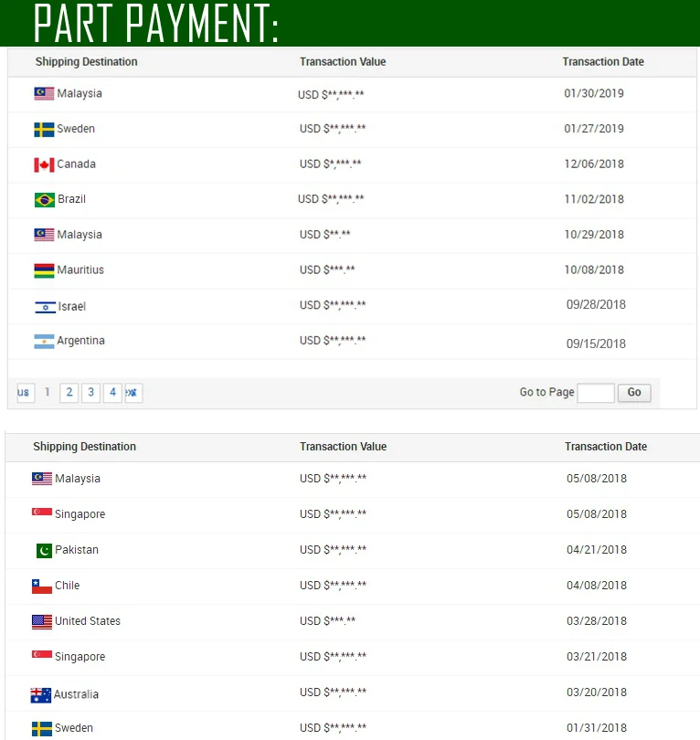
Task: Focus the Go to Page input field
Action: [596, 393]
